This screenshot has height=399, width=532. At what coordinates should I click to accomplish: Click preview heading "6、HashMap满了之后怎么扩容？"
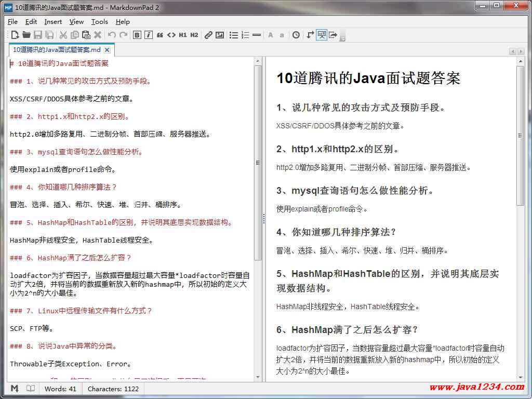[x=348, y=330]
